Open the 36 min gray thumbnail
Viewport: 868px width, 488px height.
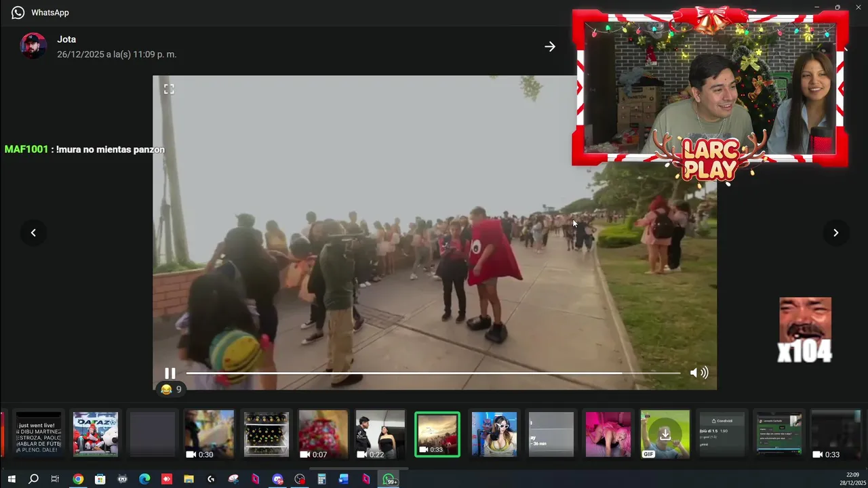[551, 434]
